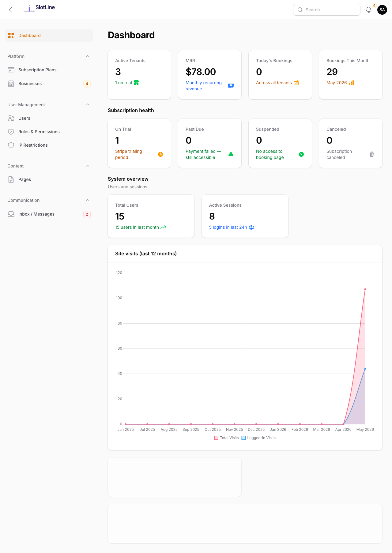
Task: Click the search magnifier icon
Action: coord(300,10)
